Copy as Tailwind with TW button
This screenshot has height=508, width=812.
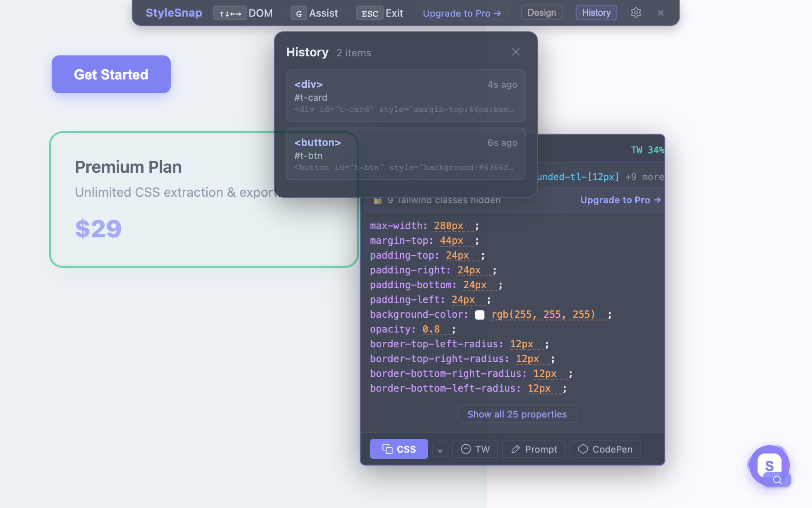click(x=475, y=449)
